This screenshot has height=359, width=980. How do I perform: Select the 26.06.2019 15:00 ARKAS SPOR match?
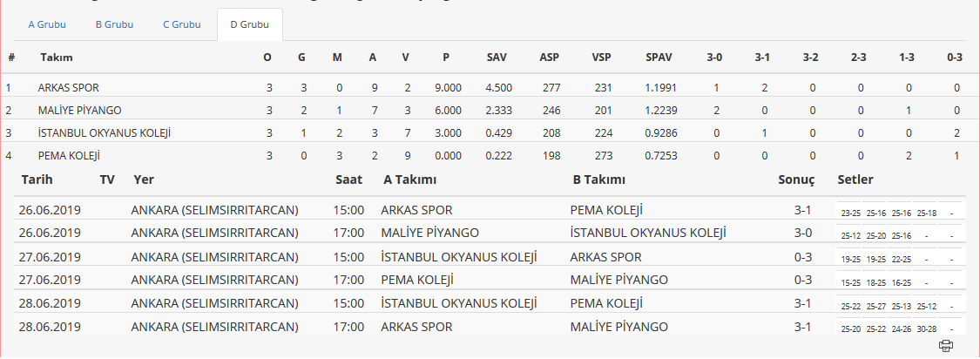pos(490,209)
